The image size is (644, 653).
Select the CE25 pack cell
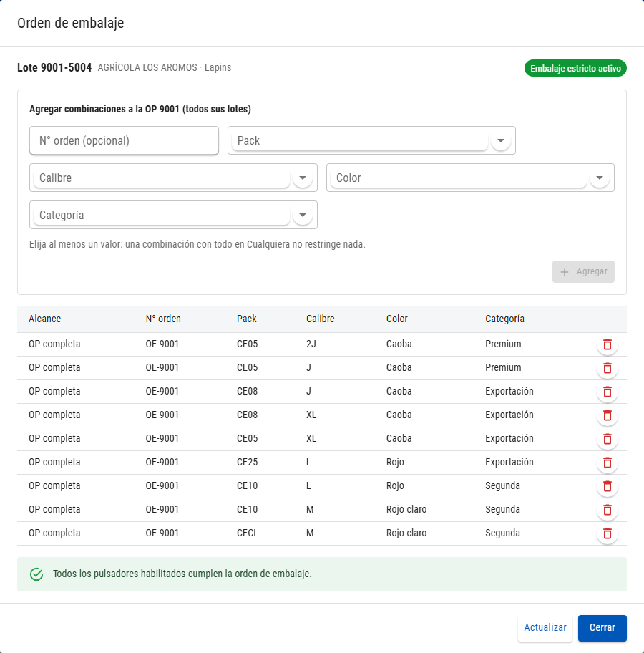click(248, 463)
